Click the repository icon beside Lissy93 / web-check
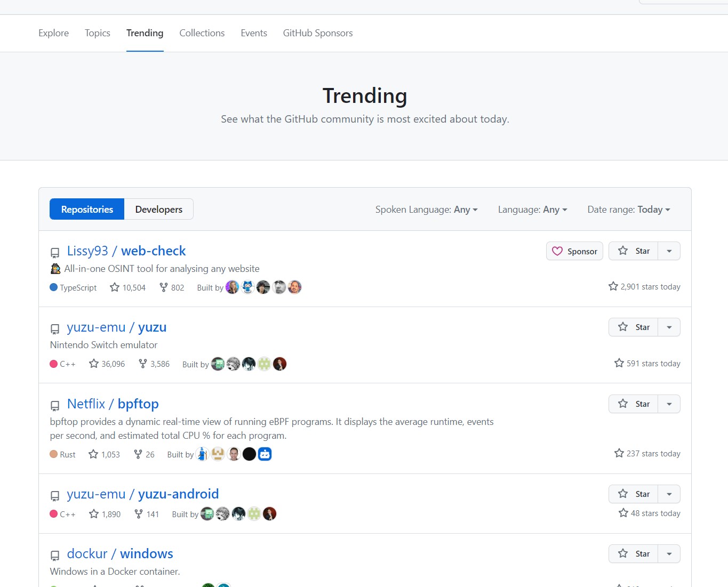The image size is (728, 587). tap(55, 253)
